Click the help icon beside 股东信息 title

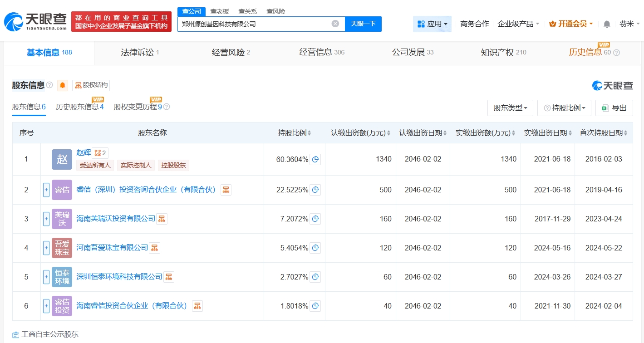tap(49, 85)
